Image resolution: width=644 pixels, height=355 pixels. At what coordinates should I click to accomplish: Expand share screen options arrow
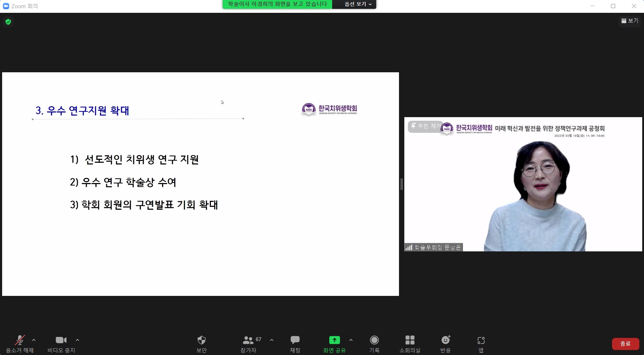(x=351, y=340)
